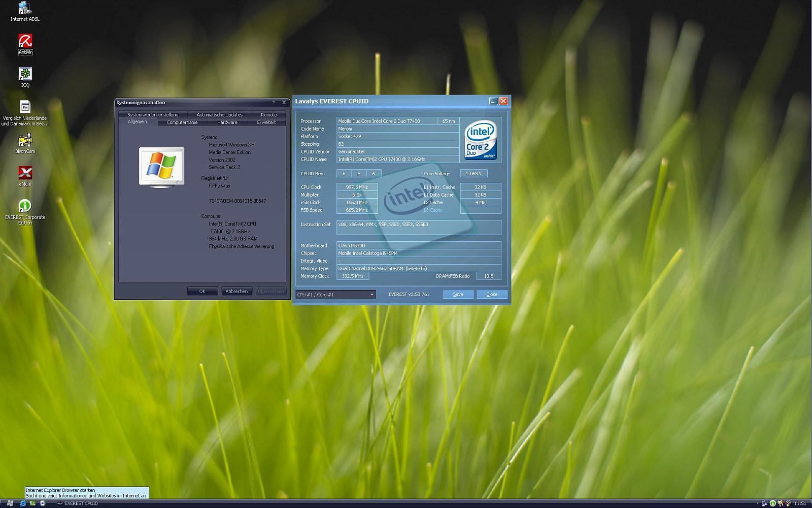Open the BisonCam desktop icon
This screenshot has width=812, height=508.
(x=25, y=143)
